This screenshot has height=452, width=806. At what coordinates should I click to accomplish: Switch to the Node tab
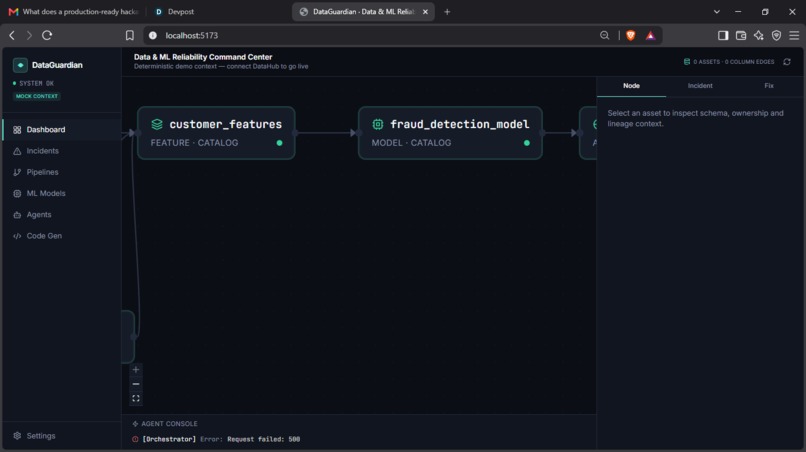(631, 86)
